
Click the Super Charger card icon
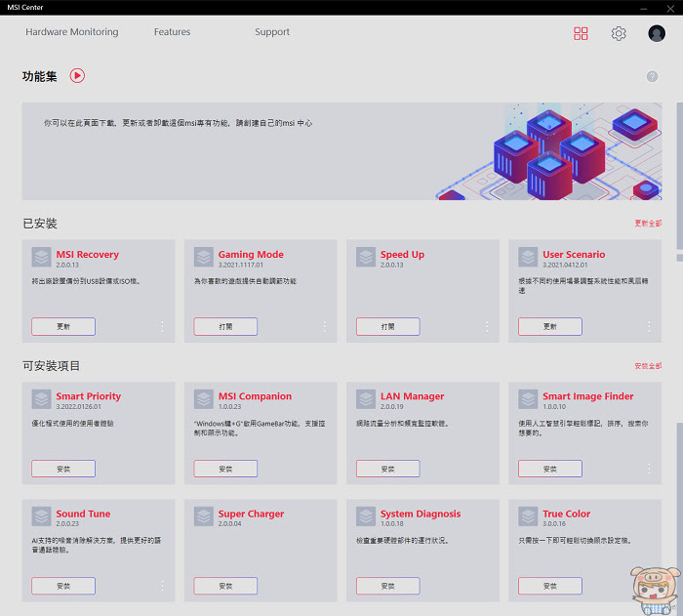tap(203, 516)
